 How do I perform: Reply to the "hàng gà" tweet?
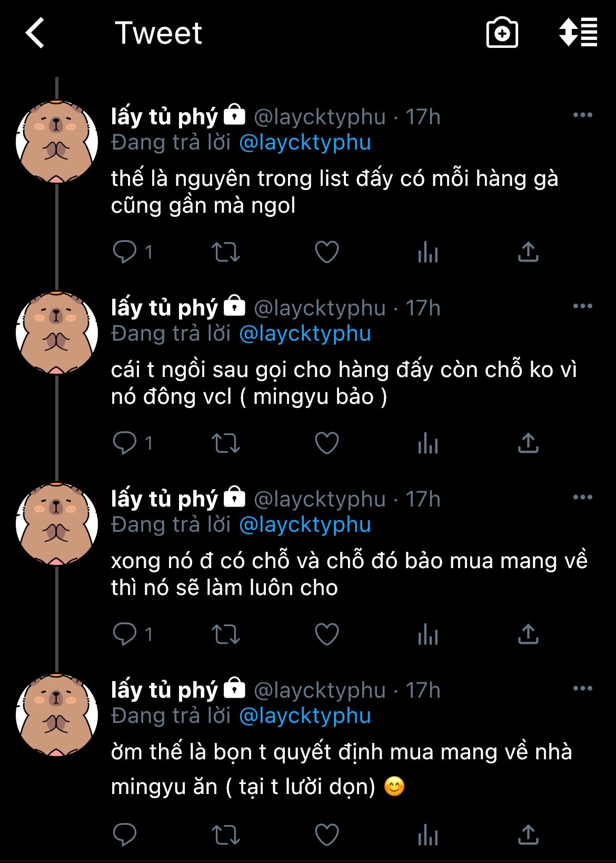[125, 252]
